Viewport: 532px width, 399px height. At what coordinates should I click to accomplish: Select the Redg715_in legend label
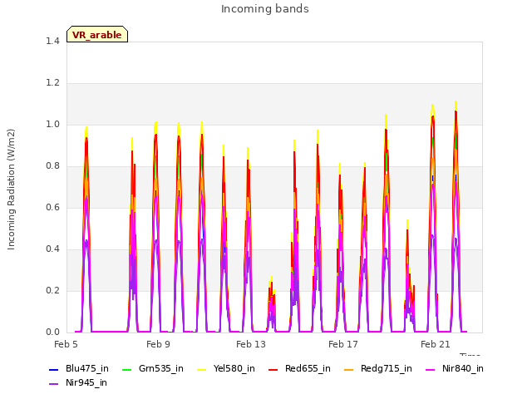coord(387,369)
